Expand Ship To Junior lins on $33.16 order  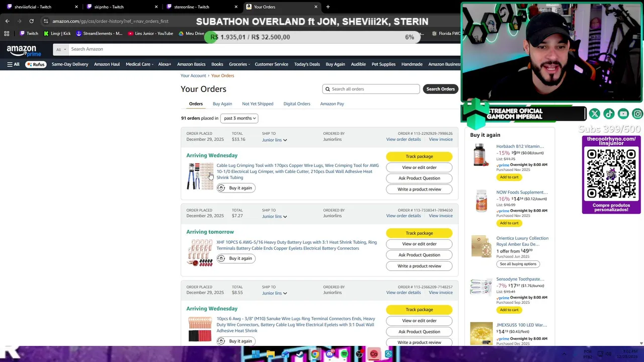tap(274, 140)
